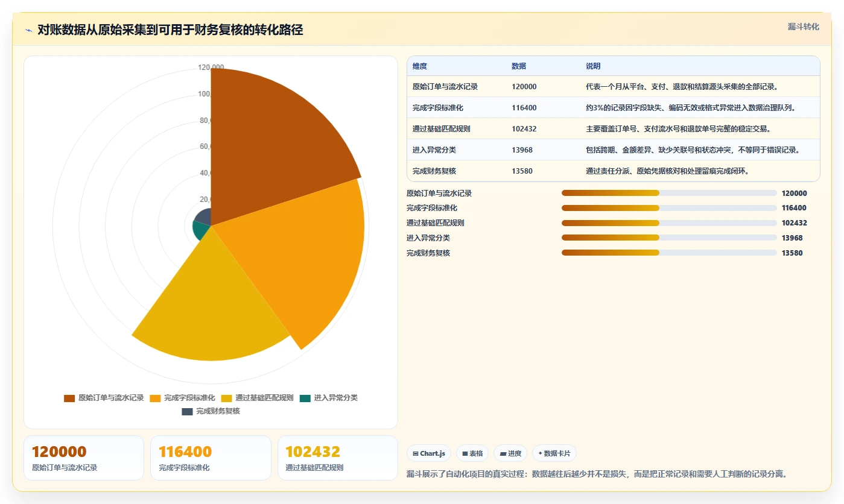Screen dimensions: 844x504
Task: Click the page title 对账数据从原始采集
Action: 170,30
